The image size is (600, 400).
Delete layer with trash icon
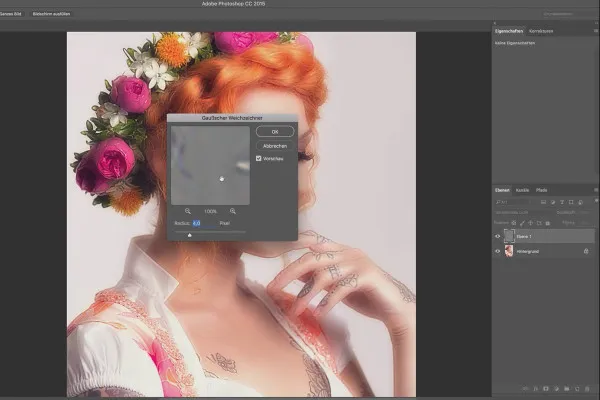(587, 389)
